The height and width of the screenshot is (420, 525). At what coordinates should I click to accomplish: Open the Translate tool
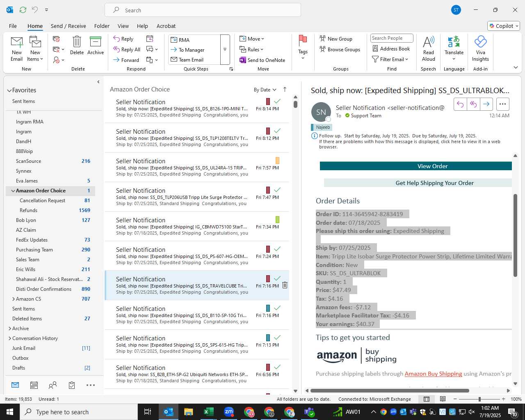pos(454,48)
